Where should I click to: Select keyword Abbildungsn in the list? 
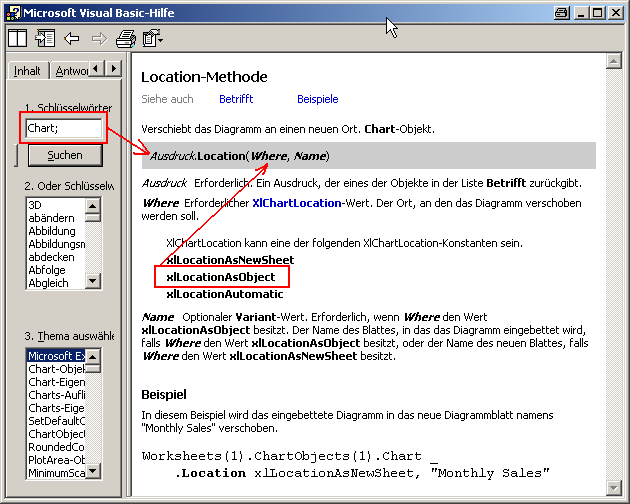pyautogui.click(x=55, y=244)
